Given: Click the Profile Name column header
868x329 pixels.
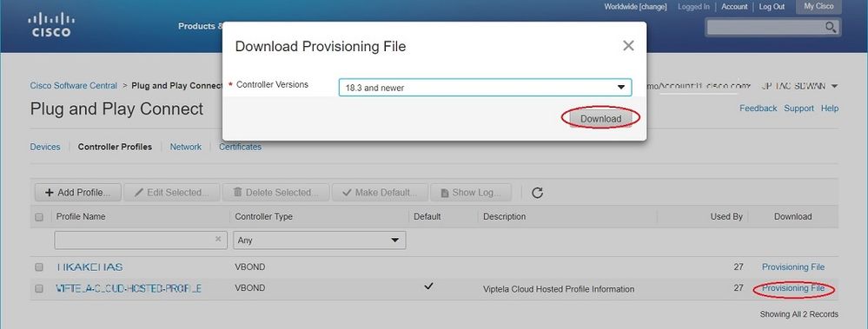Looking at the screenshot, I should 81,217.
